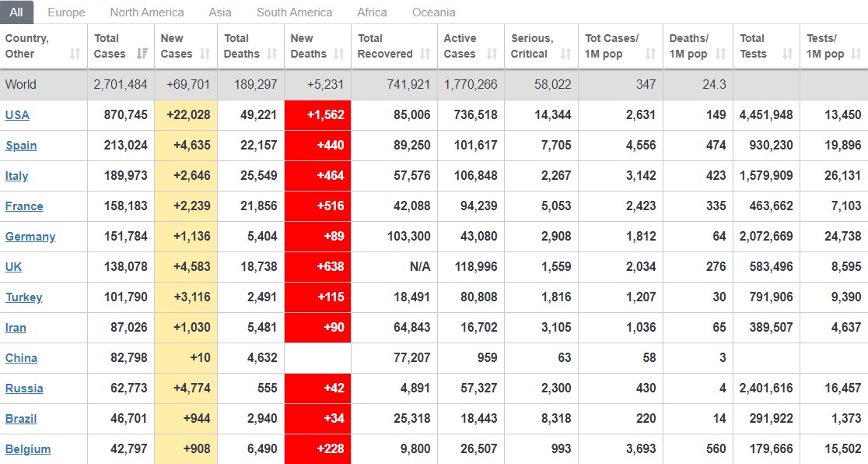Image resolution: width=868 pixels, height=464 pixels.
Task: Click sort arrows in New Cases header
Action: [x=205, y=54]
